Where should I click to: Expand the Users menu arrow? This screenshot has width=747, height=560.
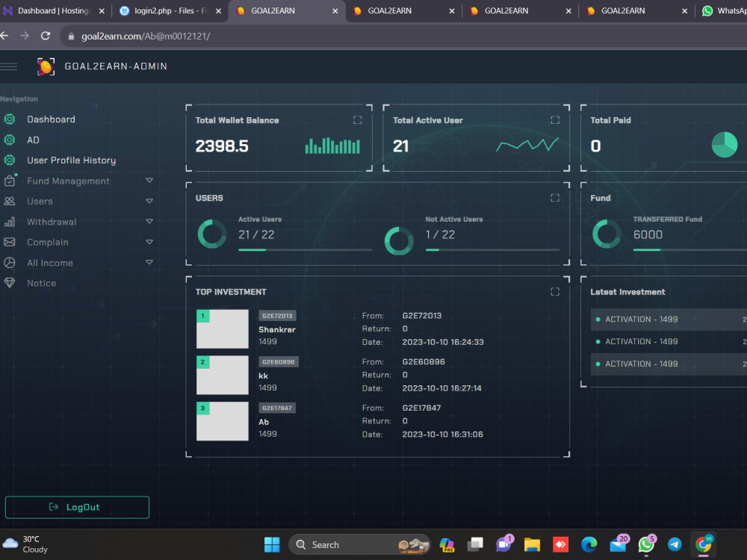pyautogui.click(x=149, y=201)
